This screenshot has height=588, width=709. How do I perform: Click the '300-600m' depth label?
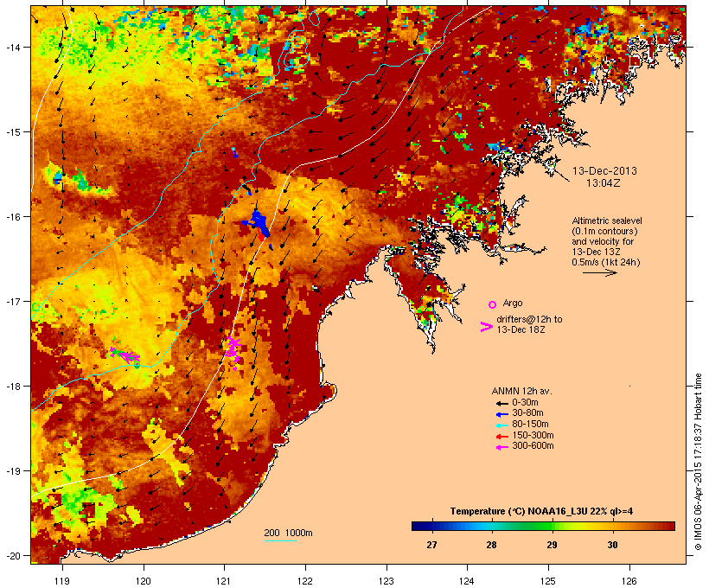tap(533, 446)
